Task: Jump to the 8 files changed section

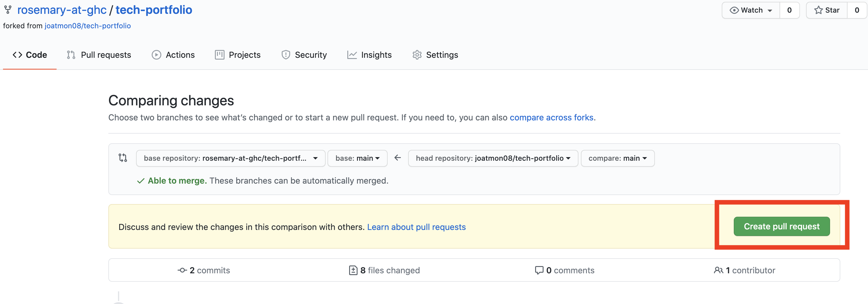Action: click(384, 270)
